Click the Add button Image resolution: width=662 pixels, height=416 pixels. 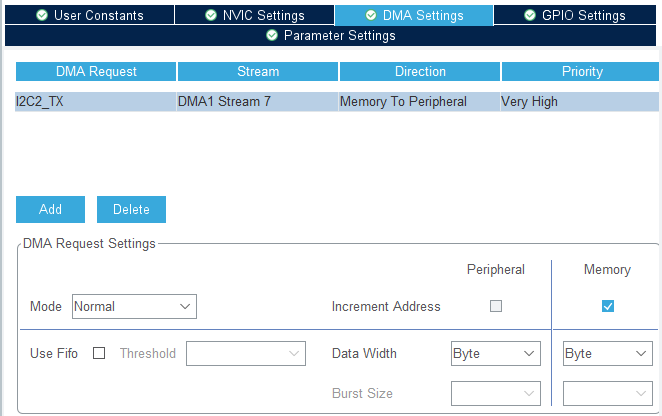point(50,209)
